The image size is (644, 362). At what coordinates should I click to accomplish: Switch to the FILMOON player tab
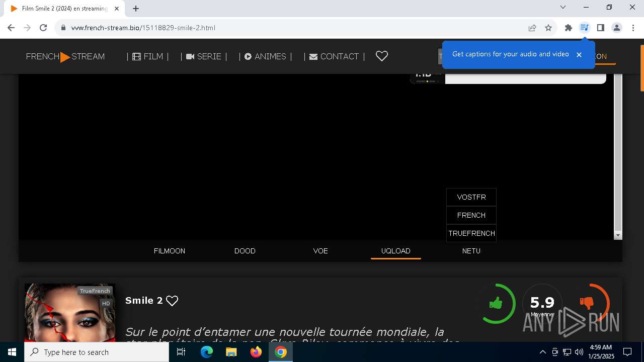coord(170,251)
